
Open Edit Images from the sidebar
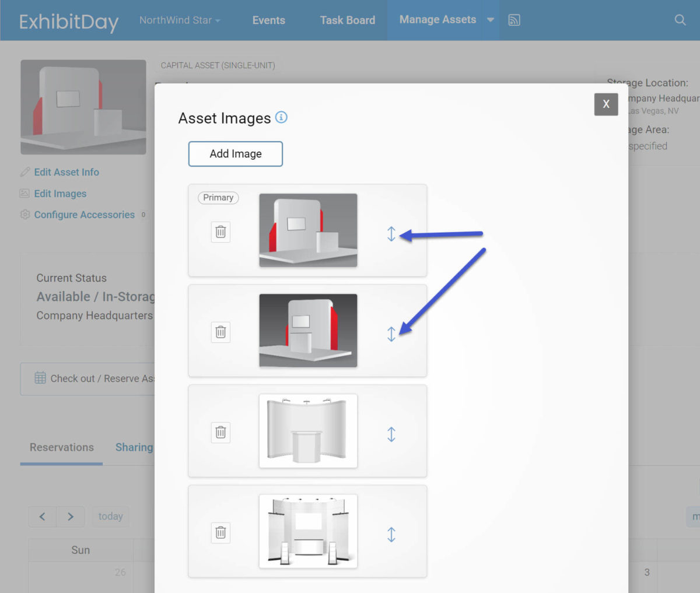[60, 193]
